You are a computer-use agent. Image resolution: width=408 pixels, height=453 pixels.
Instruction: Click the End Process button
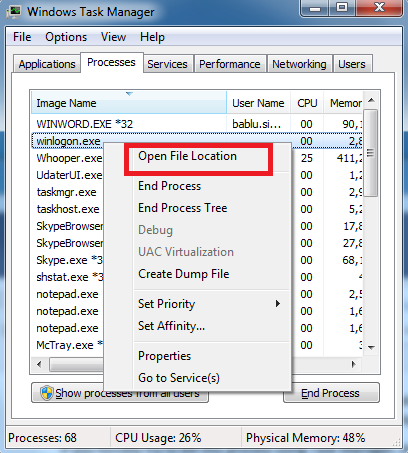331,393
